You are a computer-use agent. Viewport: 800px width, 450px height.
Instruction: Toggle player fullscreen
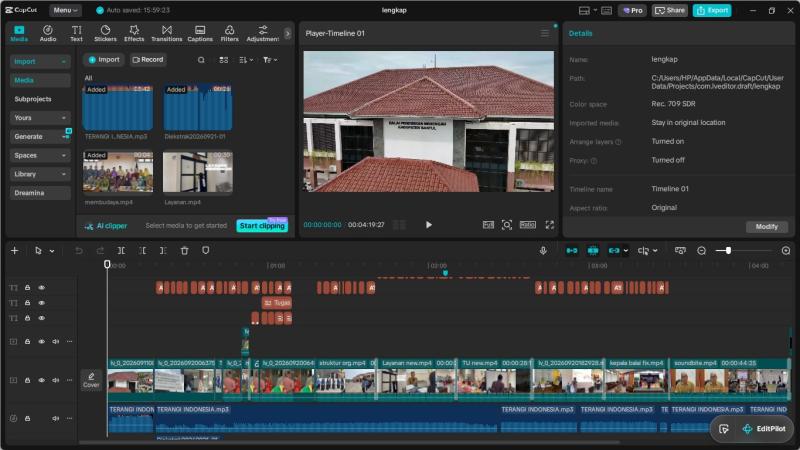coord(549,225)
